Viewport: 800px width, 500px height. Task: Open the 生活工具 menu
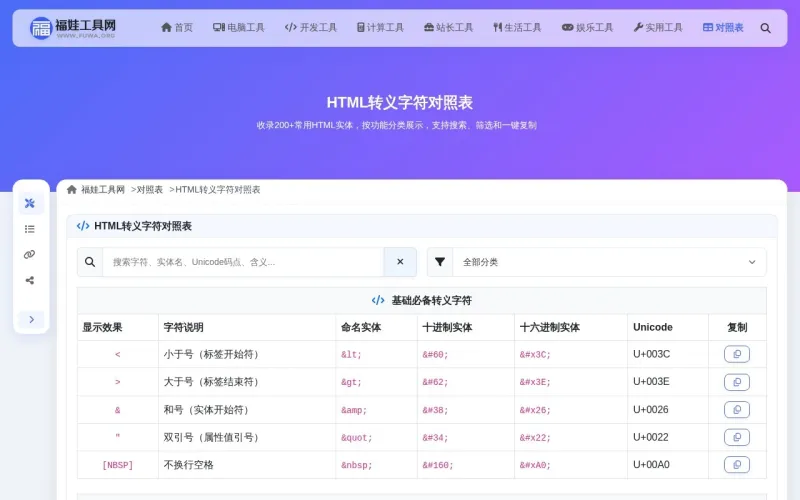(x=517, y=28)
